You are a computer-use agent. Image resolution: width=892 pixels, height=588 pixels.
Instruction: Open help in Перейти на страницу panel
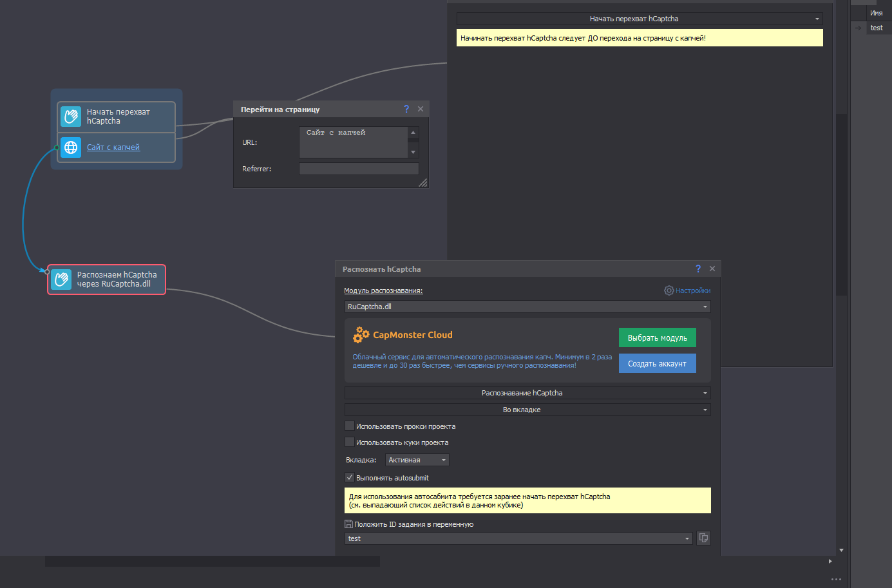[x=406, y=109]
